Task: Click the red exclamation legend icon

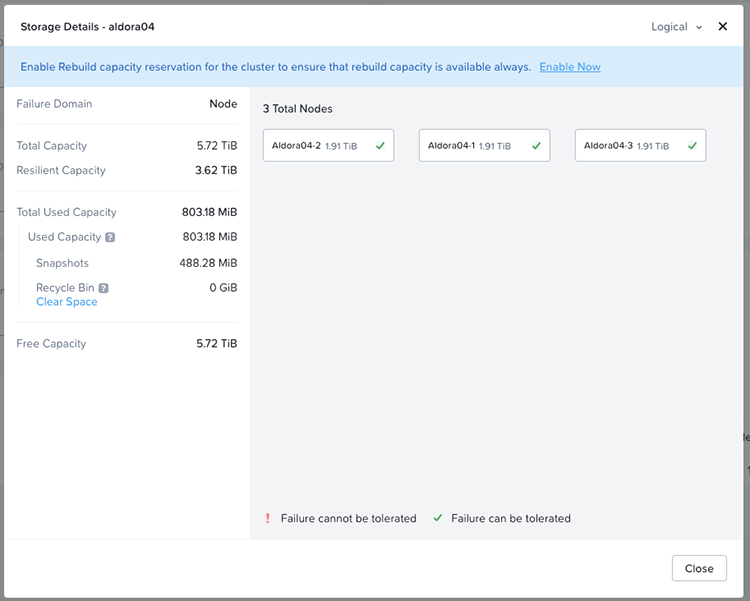Action: point(268,518)
